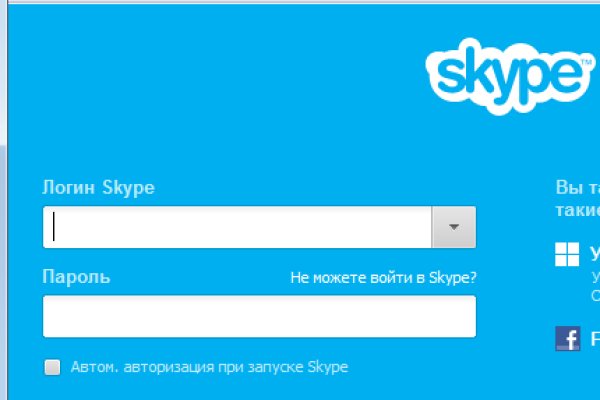600x400 pixels.
Task: Click the Microsoft account Windows logo icon
Action: pyautogui.click(x=567, y=254)
